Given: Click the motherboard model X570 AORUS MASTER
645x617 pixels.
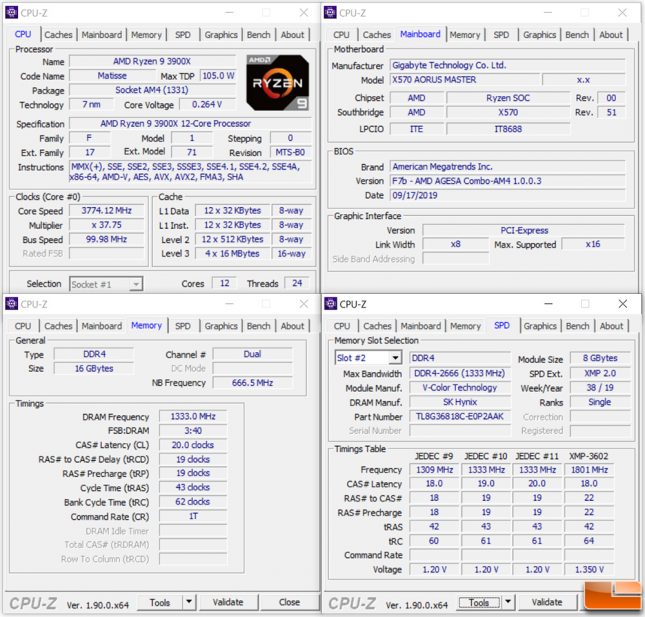Looking at the screenshot, I should [x=464, y=80].
